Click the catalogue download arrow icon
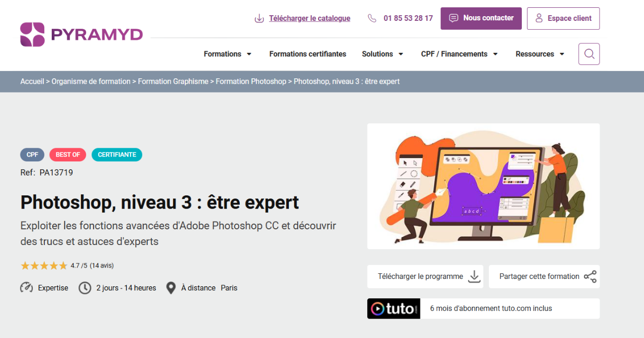This screenshot has width=644, height=338. tap(259, 19)
